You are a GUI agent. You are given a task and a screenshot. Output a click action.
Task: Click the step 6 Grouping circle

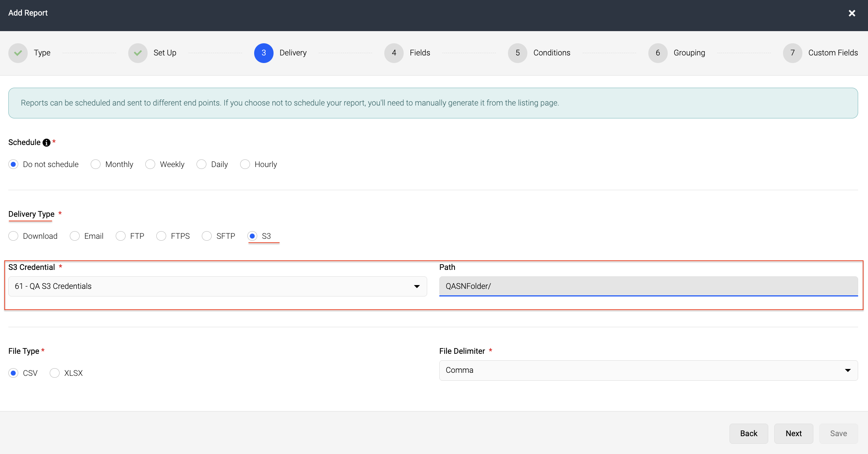tap(658, 53)
